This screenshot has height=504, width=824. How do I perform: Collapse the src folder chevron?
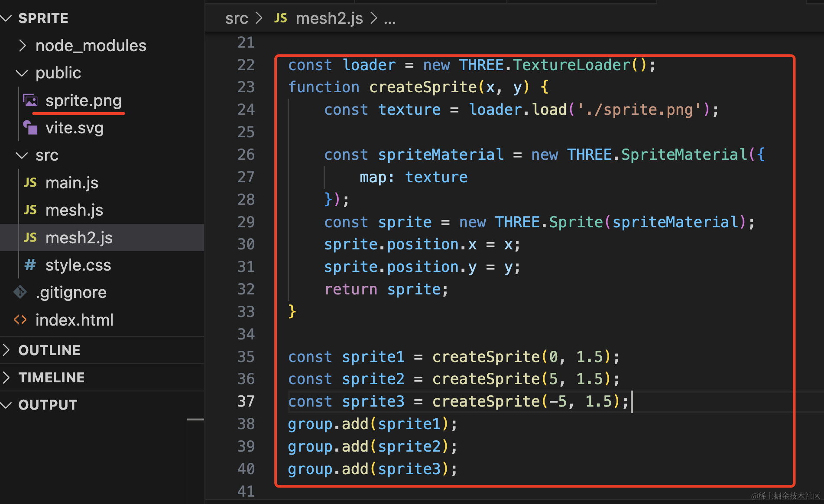click(x=22, y=155)
